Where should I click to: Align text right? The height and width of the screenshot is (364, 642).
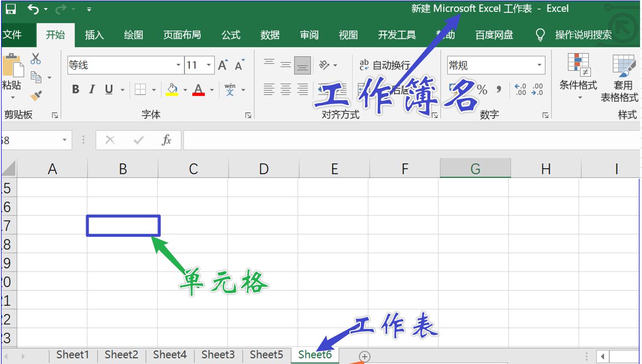pos(303,89)
